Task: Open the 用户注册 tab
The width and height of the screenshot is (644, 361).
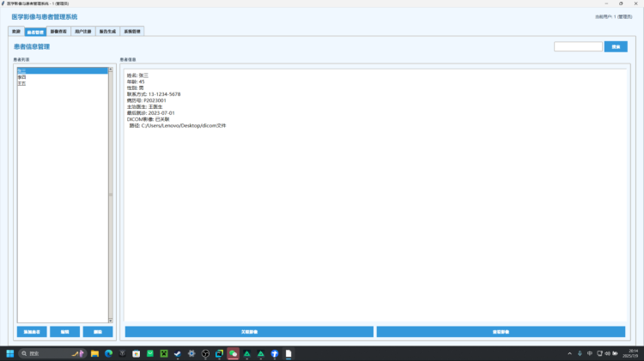Action: [83, 31]
